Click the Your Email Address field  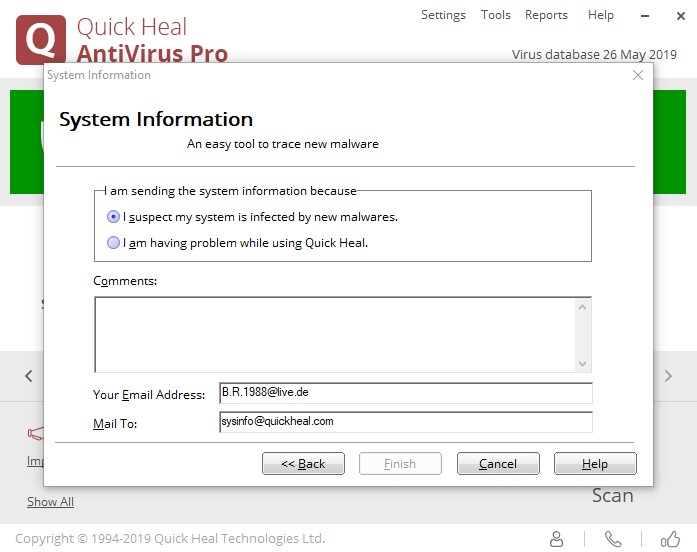point(405,393)
